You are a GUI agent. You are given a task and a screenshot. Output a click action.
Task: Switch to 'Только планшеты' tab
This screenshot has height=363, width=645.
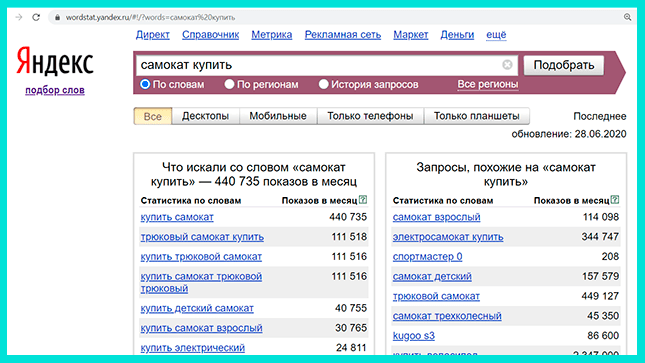coord(477,116)
